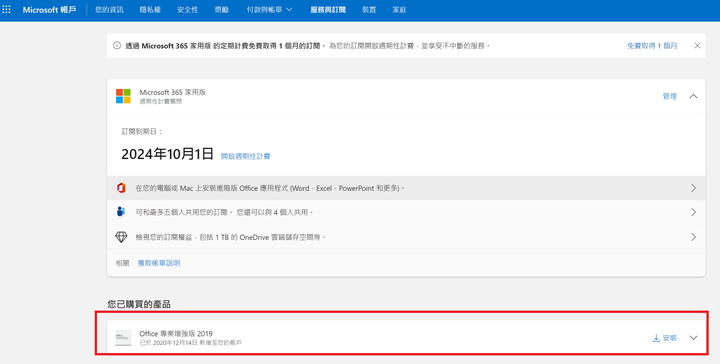Select 服務與訂閱 tab
720x364 pixels.
coord(328,10)
